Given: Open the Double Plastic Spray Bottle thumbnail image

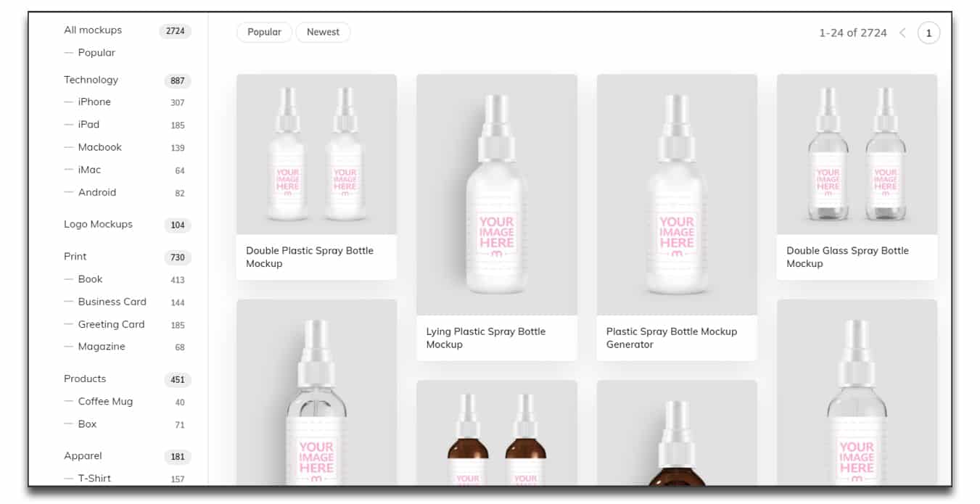Looking at the screenshot, I should (316, 154).
